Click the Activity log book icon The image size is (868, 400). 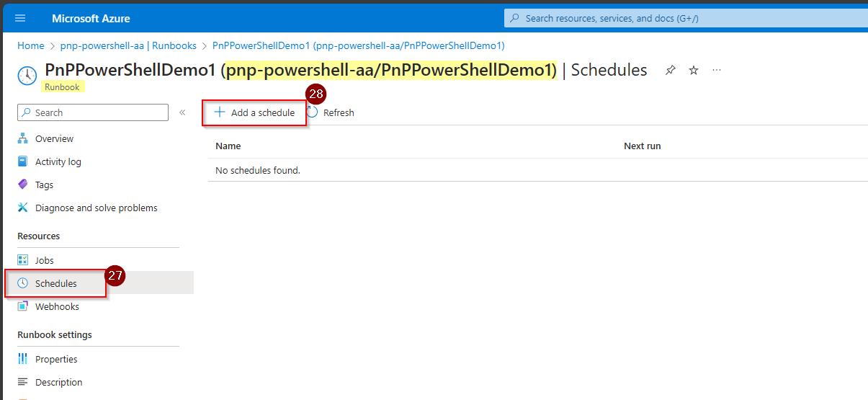tap(22, 161)
